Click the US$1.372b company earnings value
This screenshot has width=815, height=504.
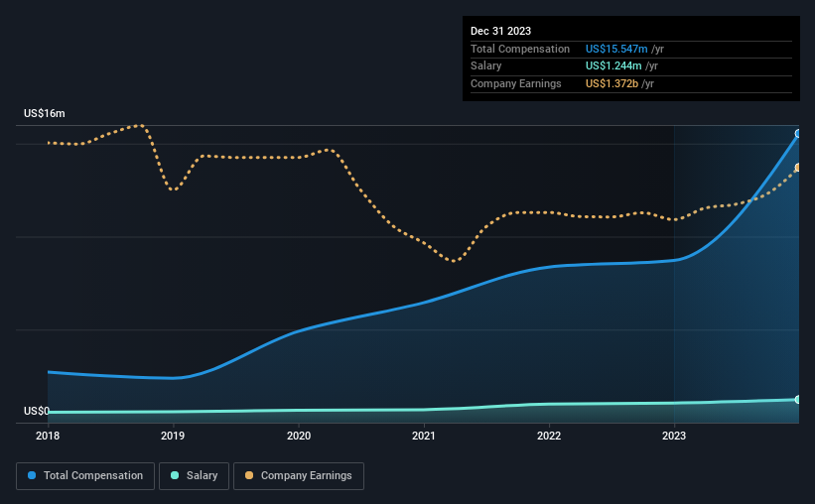pyautogui.click(x=611, y=83)
